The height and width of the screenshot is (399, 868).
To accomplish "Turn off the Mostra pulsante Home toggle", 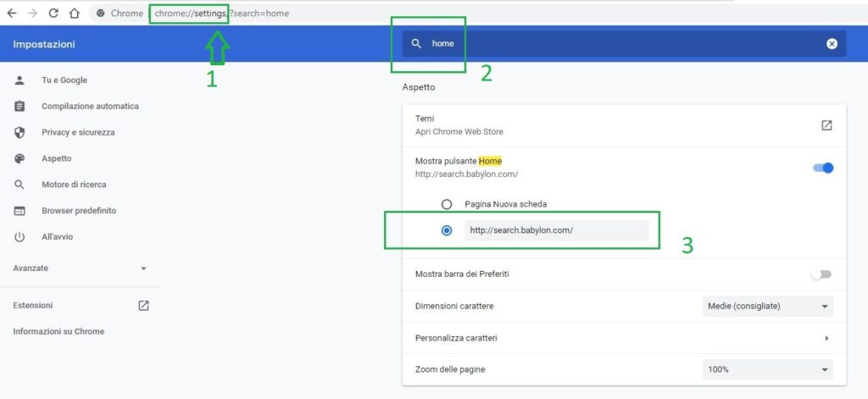I will pyautogui.click(x=822, y=168).
